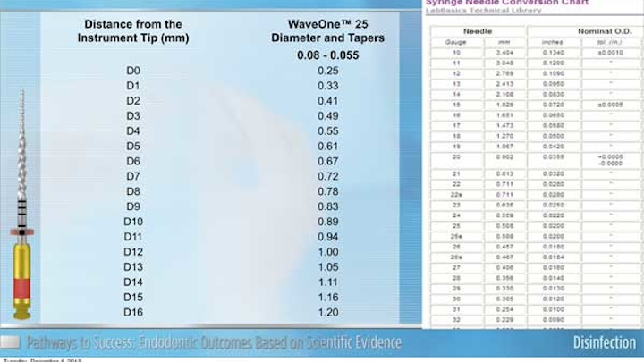Click the D3 row label
This screenshot has width=644, height=362.
pos(133,116)
